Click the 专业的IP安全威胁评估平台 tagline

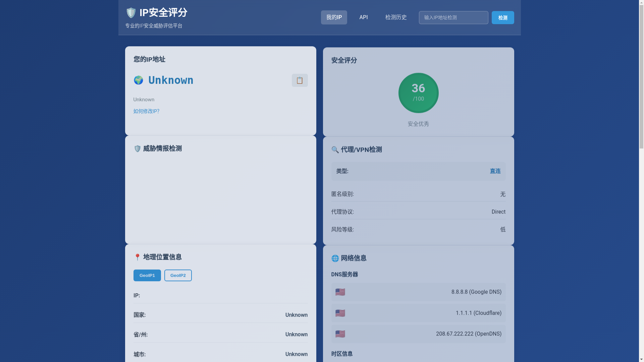154,26
